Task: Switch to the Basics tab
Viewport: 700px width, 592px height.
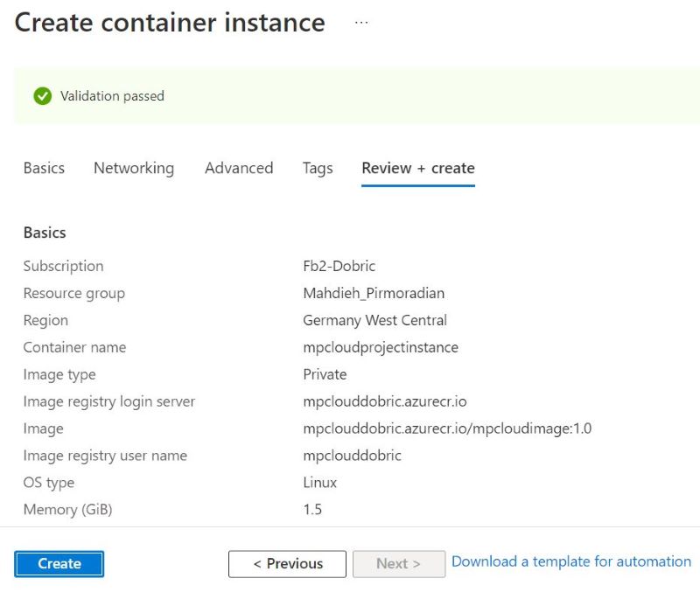Action: 44,168
